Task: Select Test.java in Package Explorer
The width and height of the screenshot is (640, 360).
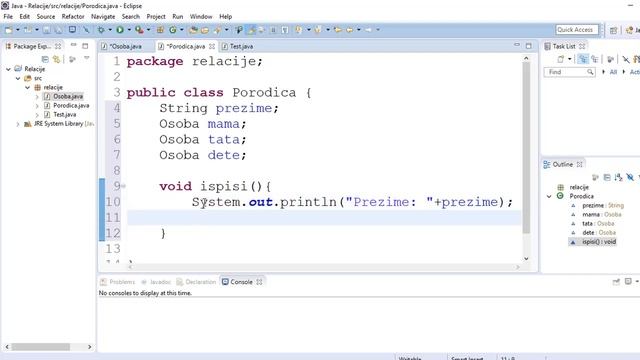Action: pyautogui.click(x=64, y=115)
